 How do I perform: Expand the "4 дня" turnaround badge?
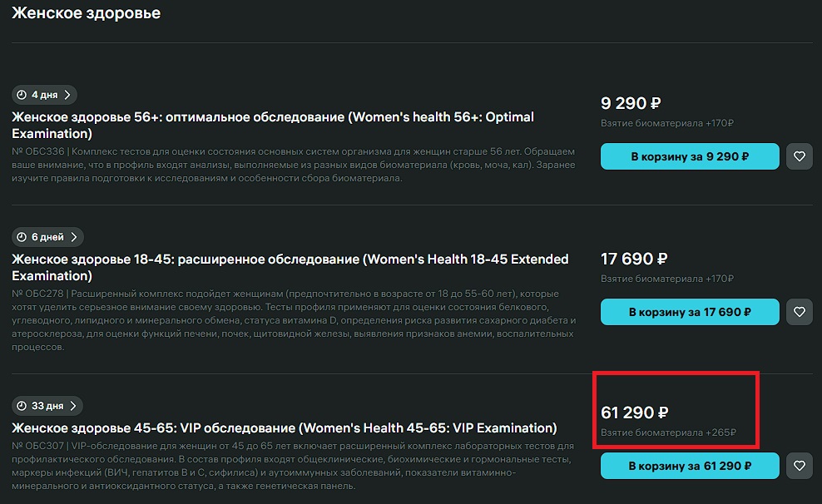46,95
